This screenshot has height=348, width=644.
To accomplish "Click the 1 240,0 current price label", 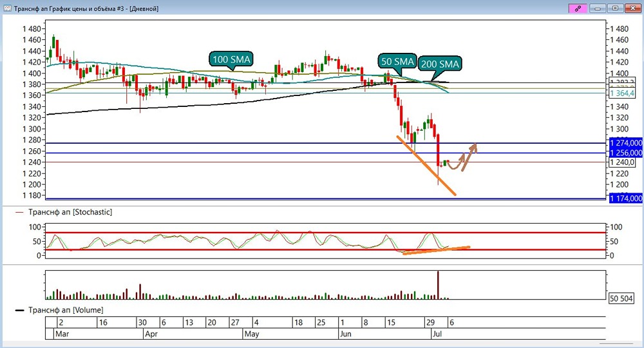I will (622, 162).
